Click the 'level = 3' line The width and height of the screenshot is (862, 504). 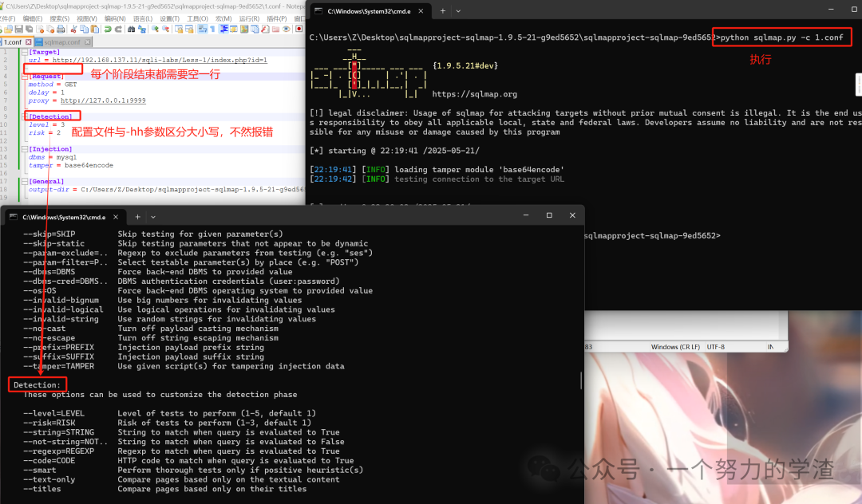(x=47, y=124)
